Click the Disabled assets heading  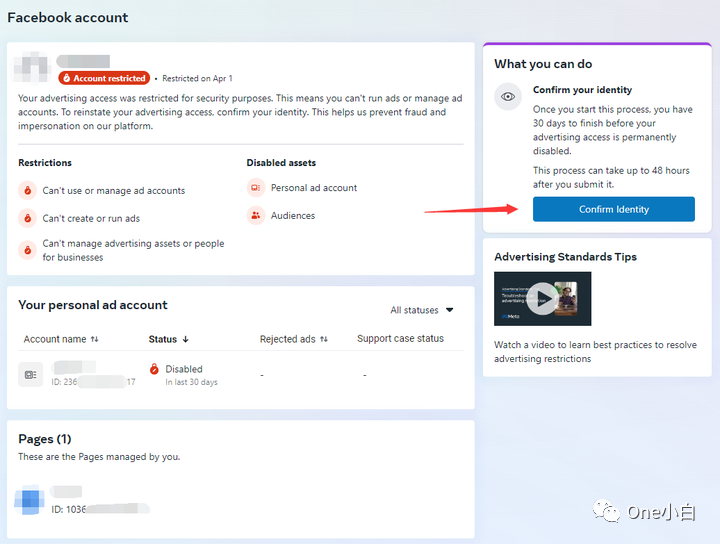pos(281,163)
